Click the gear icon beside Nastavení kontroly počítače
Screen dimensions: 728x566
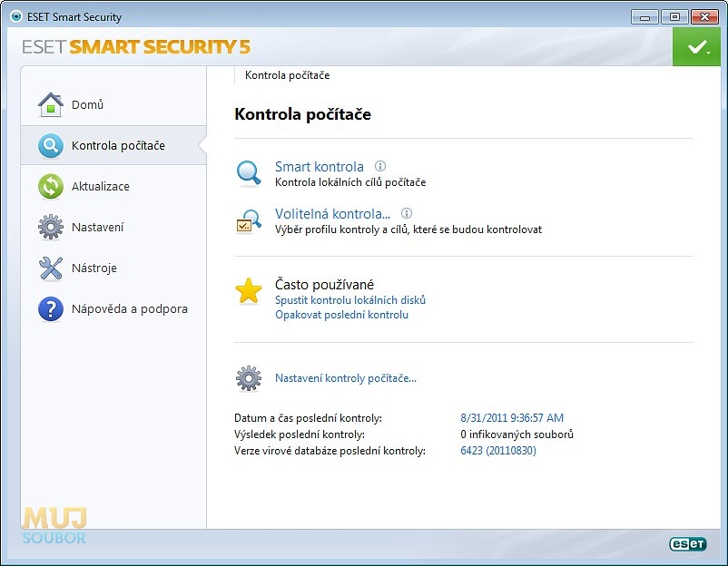click(249, 378)
